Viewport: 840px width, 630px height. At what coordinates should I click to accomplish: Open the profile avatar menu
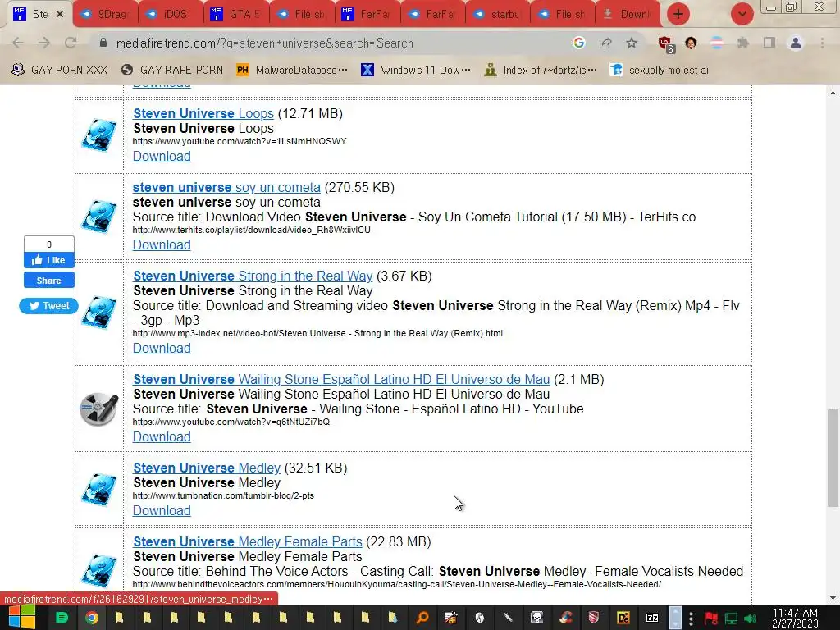click(796, 43)
